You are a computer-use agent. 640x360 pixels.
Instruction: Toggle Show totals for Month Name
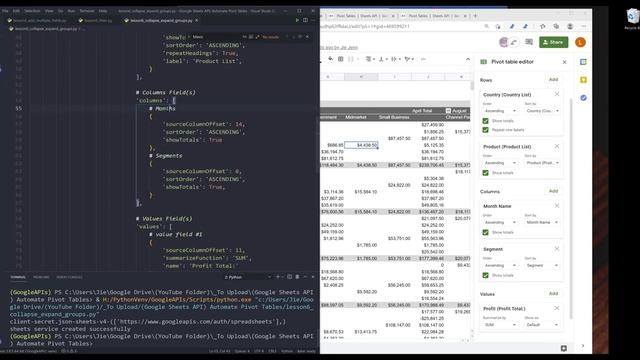pyautogui.click(x=485, y=232)
